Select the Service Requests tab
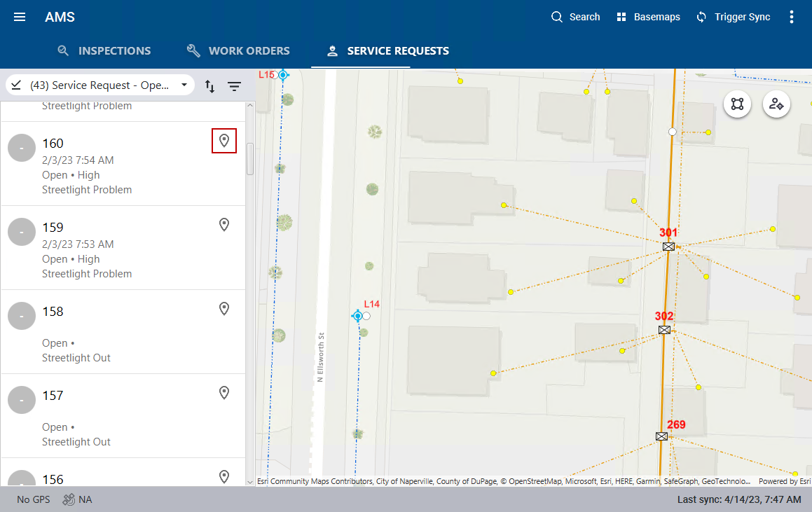Image resolution: width=812 pixels, height=512 pixels. click(388, 50)
